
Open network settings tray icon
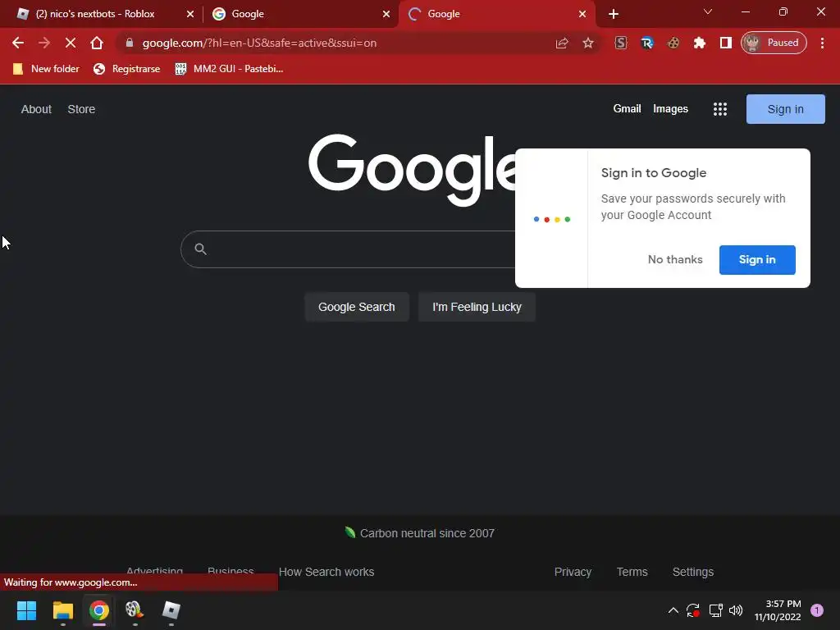(715, 610)
